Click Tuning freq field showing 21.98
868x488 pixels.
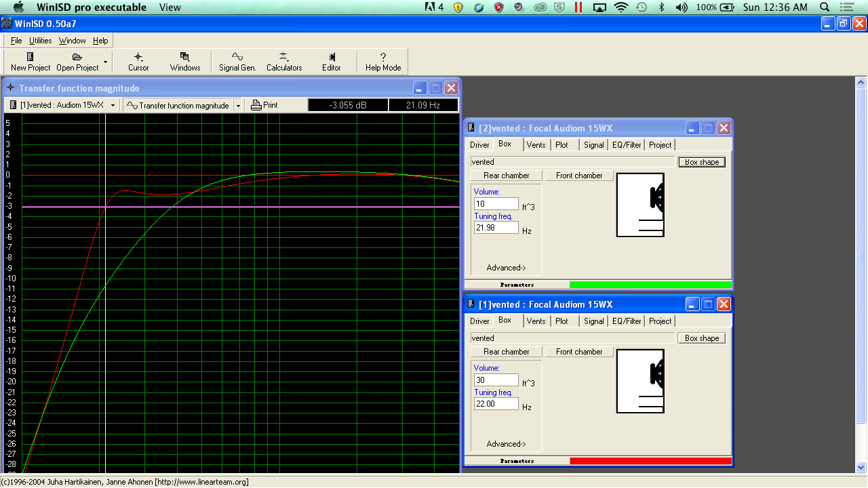[496, 228]
